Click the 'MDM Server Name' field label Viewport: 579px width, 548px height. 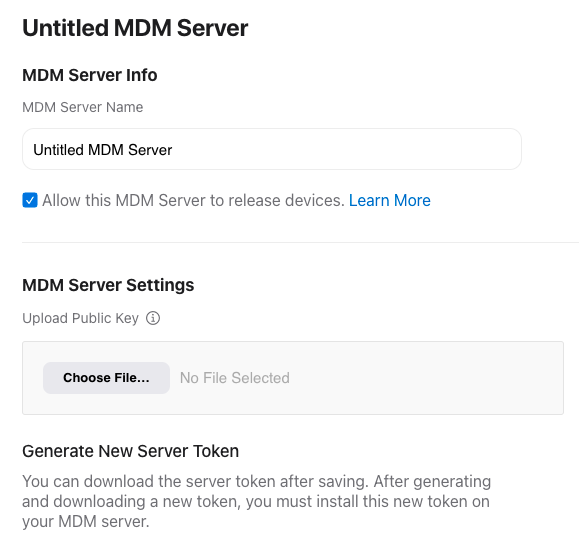[83, 107]
